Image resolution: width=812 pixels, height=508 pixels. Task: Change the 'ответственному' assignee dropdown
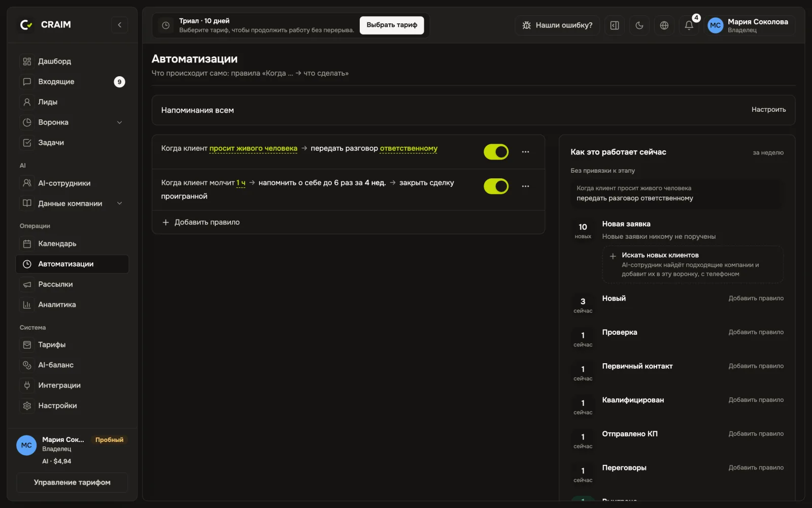[409, 148]
